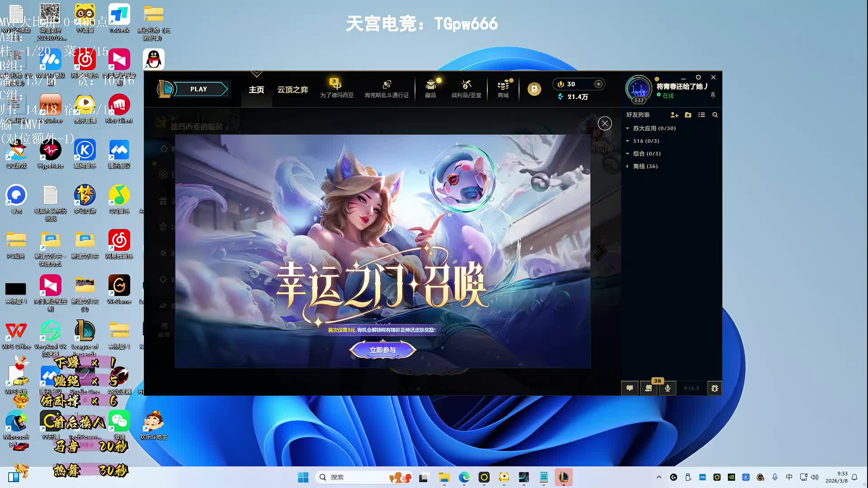Screen dimensions: 868x488
Task: Open friend list view options icon
Action: pos(702,115)
